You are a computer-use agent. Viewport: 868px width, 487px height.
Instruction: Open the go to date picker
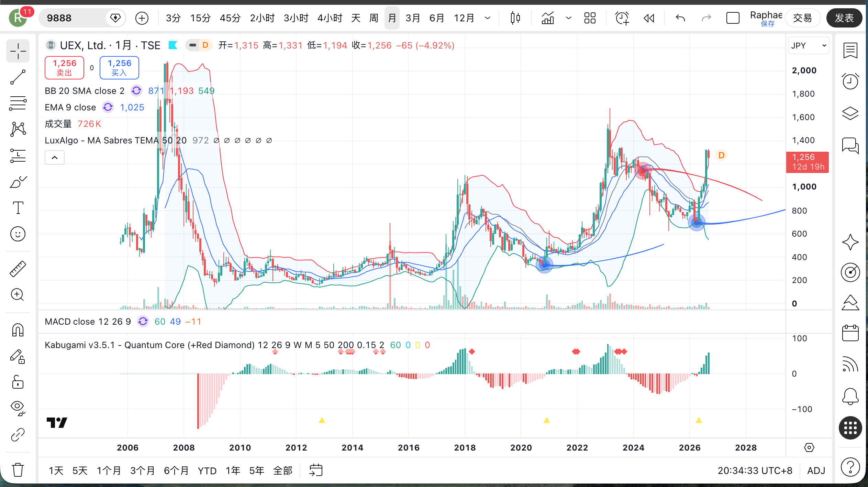pyautogui.click(x=316, y=470)
